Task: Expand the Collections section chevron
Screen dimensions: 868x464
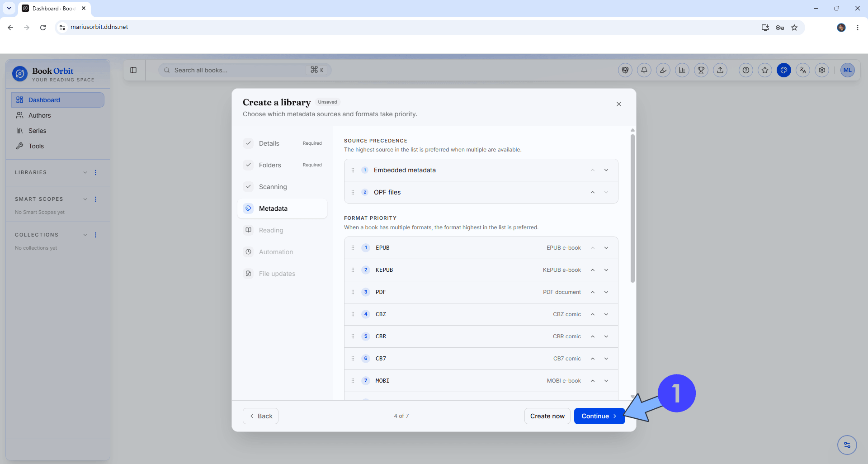Action: 85,235
